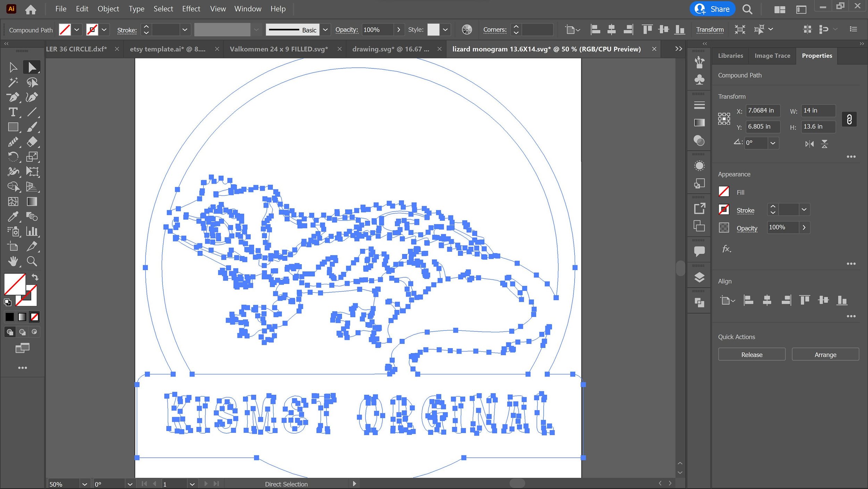Select the Rectangle tool
Viewport: 868px width, 489px height.
coord(13,127)
